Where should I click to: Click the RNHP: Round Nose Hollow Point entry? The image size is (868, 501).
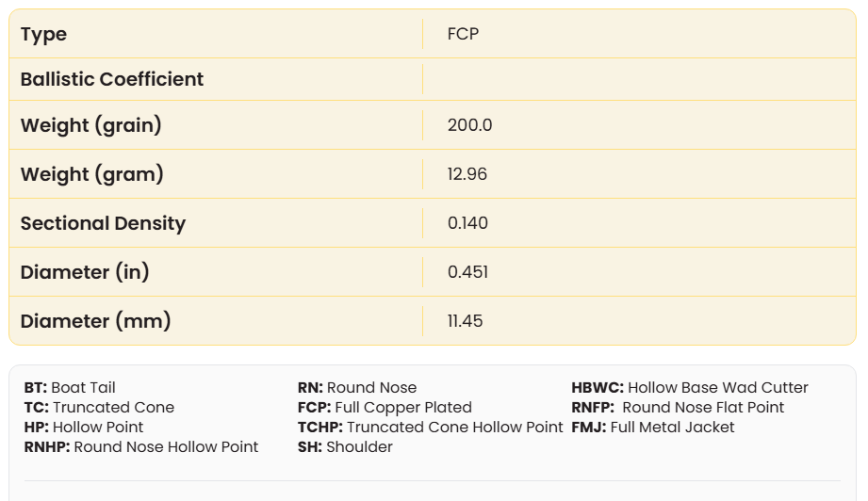tap(140, 447)
